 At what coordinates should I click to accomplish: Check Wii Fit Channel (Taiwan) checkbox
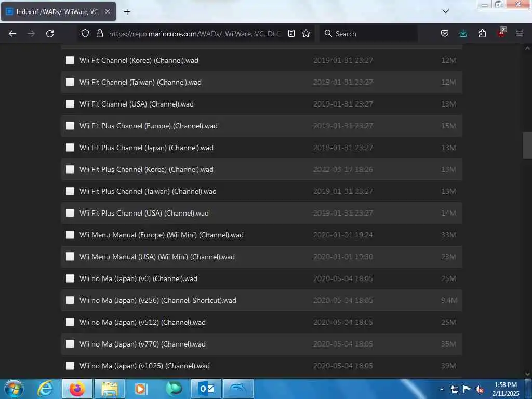(70, 82)
